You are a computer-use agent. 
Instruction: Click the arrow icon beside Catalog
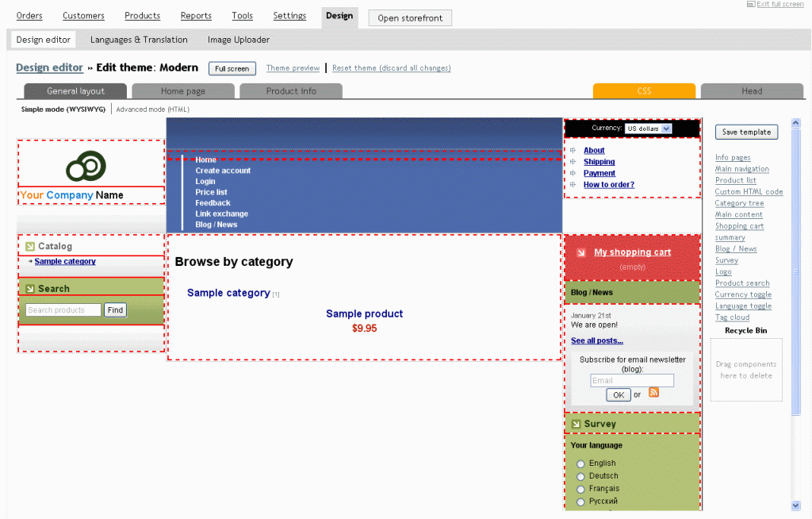(29, 247)
